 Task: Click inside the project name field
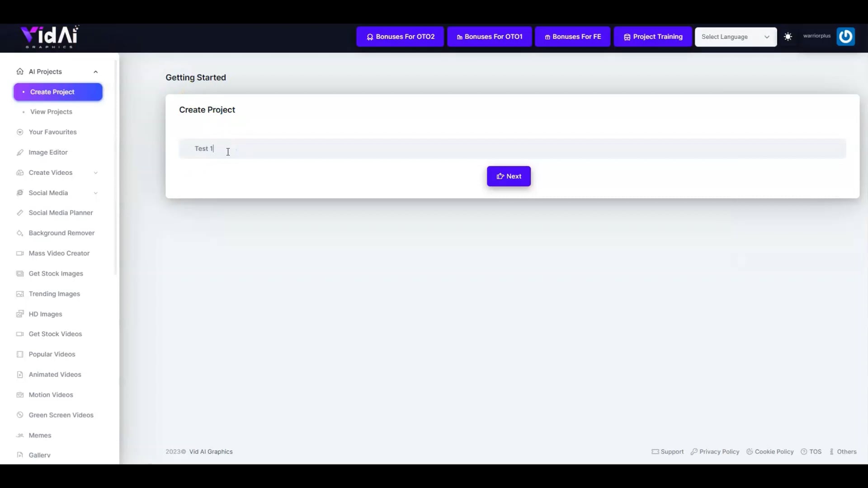pyautogui.click(x=316, y=148)
